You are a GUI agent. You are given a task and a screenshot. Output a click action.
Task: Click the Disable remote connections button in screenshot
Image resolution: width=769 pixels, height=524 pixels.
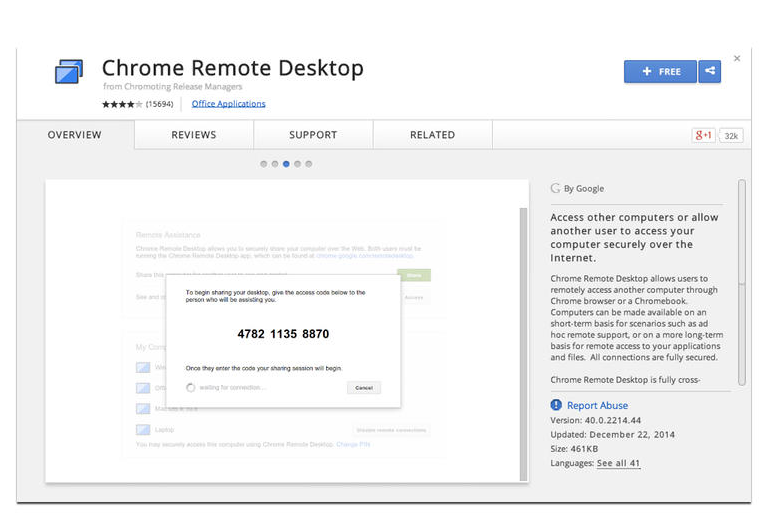pos(391,430)
